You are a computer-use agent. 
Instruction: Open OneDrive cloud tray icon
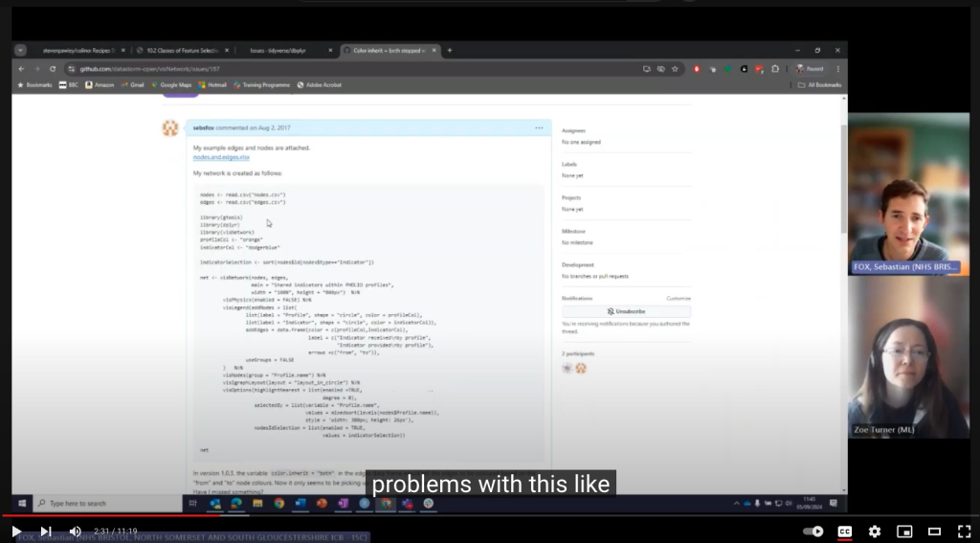(x=746, y=503)
